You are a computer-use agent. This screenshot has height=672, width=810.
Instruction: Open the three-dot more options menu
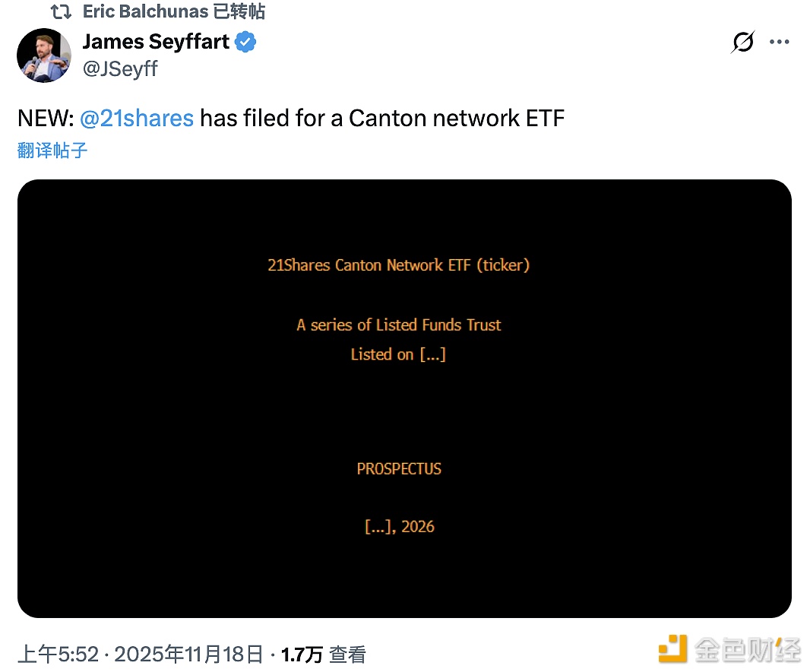[780, 42]
